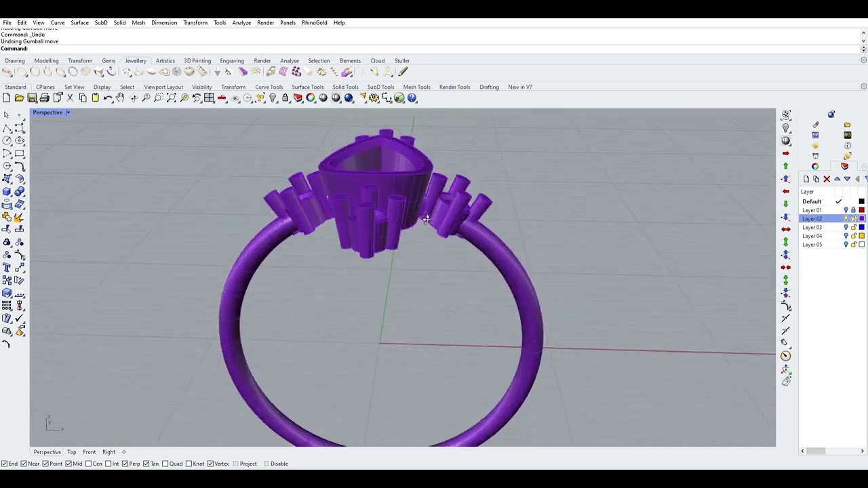This screenshot has height=488, width=868.
Task: Toggle Layer 03 visibility lightbulb
Action: [x=846, y=228]
